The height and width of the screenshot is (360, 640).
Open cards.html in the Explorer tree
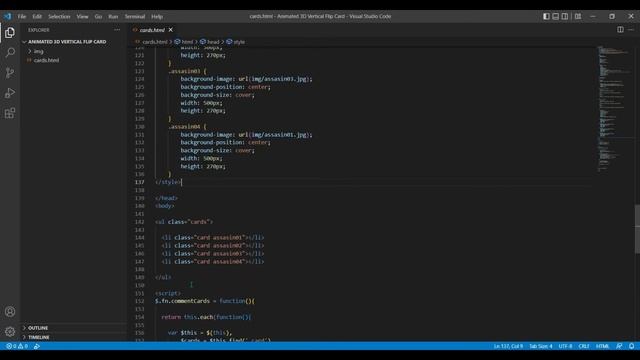47,60
